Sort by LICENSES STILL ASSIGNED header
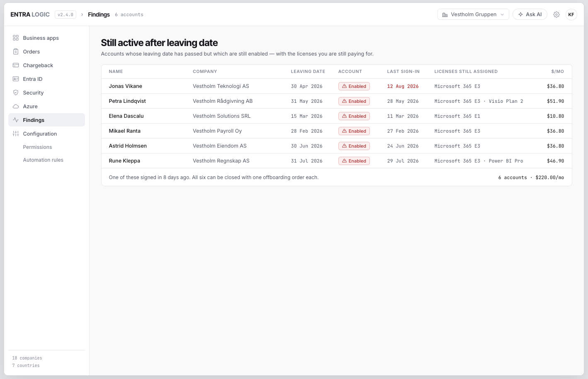 coord(466,71)
